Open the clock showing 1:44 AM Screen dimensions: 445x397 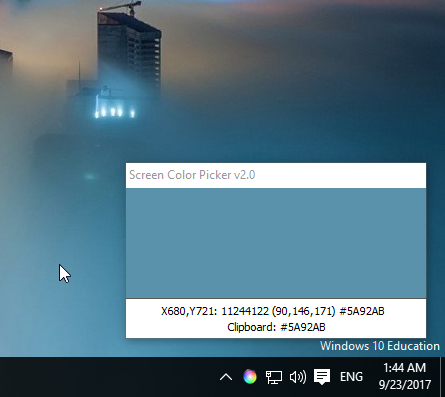(x=405, y=376)
